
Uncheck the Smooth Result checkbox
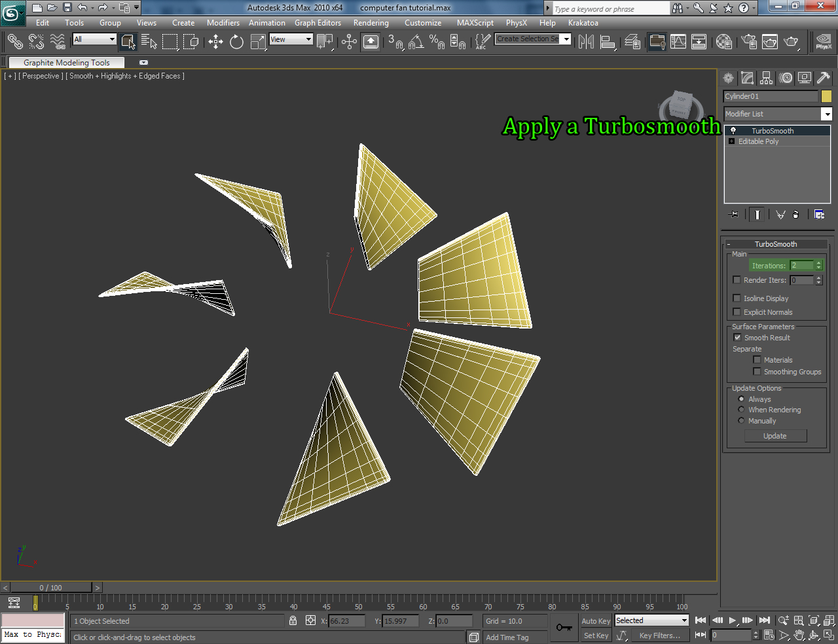[737, 337]
